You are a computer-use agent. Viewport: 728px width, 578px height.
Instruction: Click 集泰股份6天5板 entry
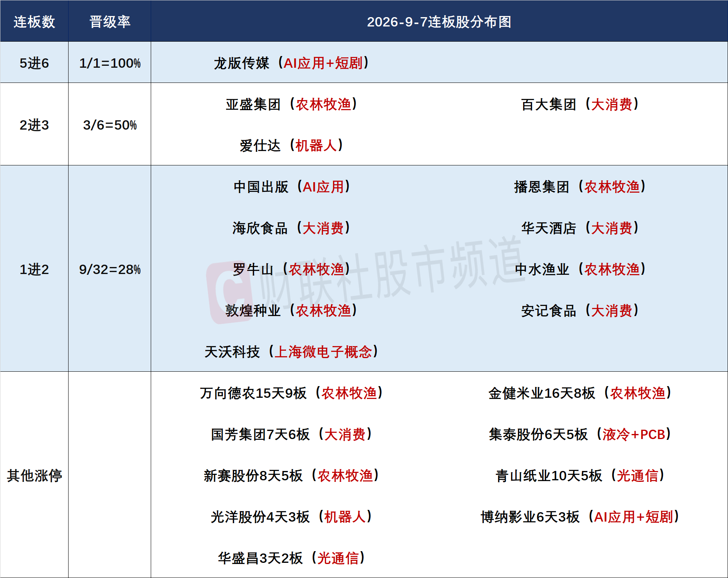coord(580,434)
